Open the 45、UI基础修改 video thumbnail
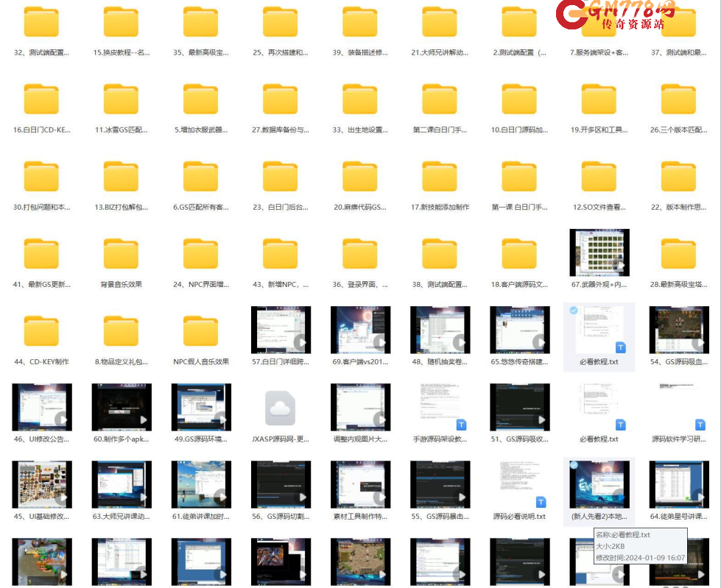The image size is (721, 588). (42, 485)
